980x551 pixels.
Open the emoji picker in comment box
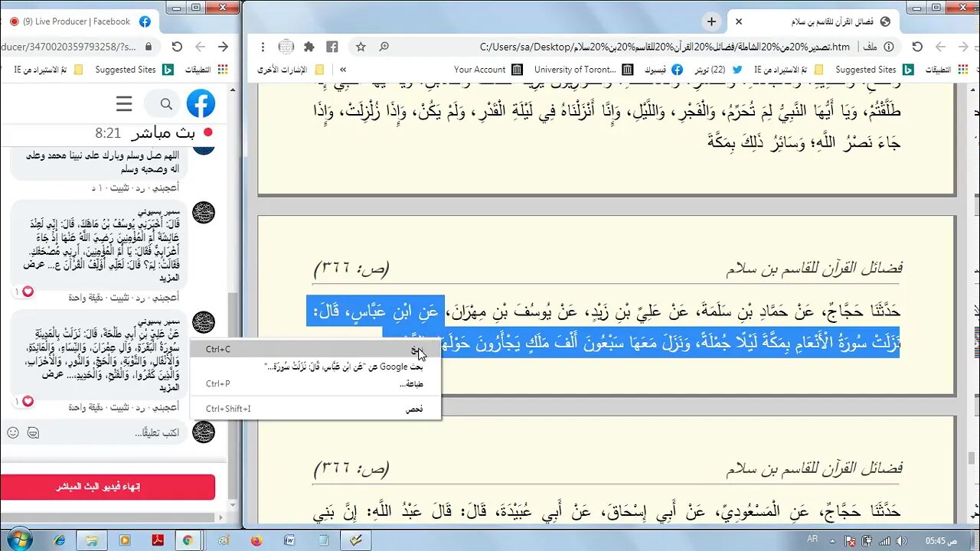13,432
